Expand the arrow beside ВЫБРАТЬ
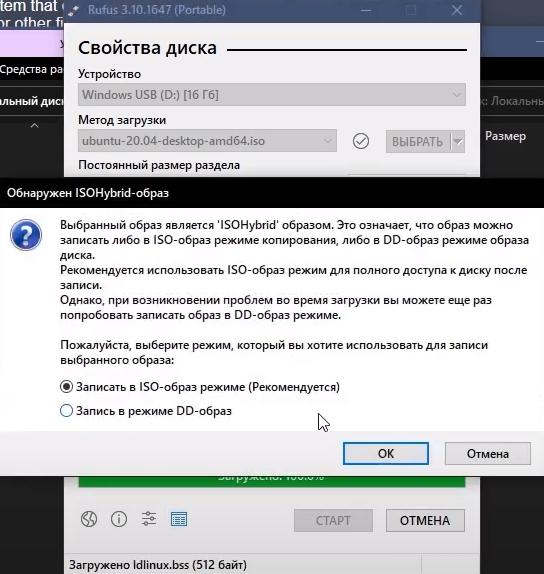Screen dimensions: 544x574 (458, 141)
